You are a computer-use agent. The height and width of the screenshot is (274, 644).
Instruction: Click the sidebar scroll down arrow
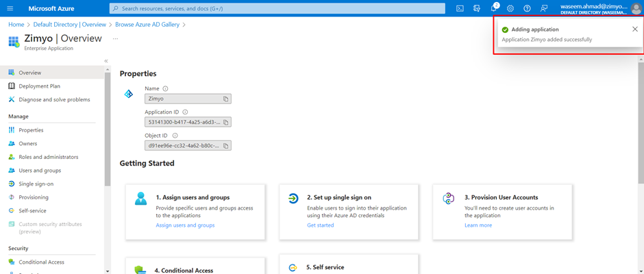tap(108, 271)
